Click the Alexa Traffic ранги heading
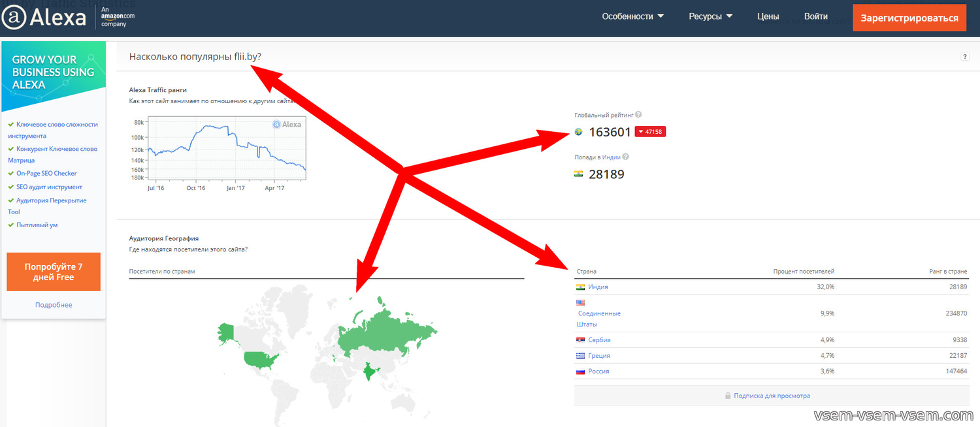Screen dimensions: 980x427 click(x=158, y=90)
